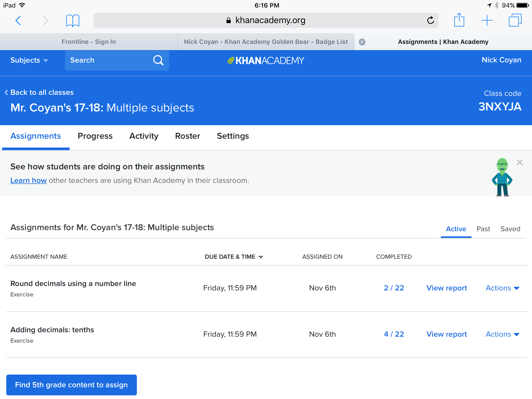Click the Khan Academy logo
532x399 pixels.
coord(266,61)
